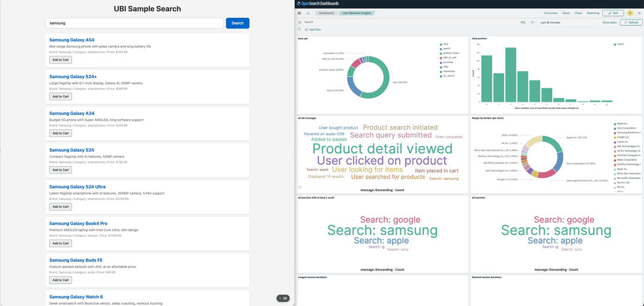Open the Last 30 minutes time range

point(550,22)
